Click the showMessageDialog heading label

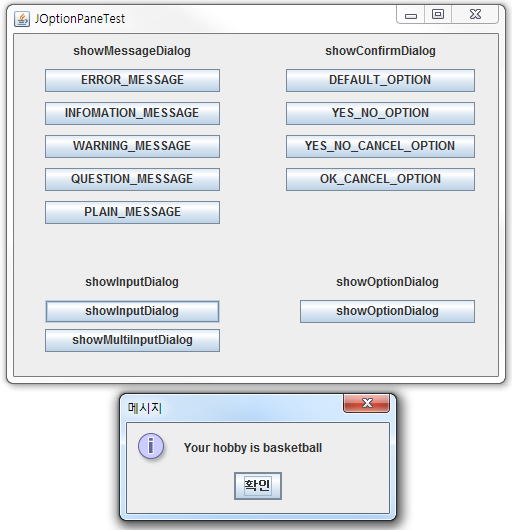132,51
